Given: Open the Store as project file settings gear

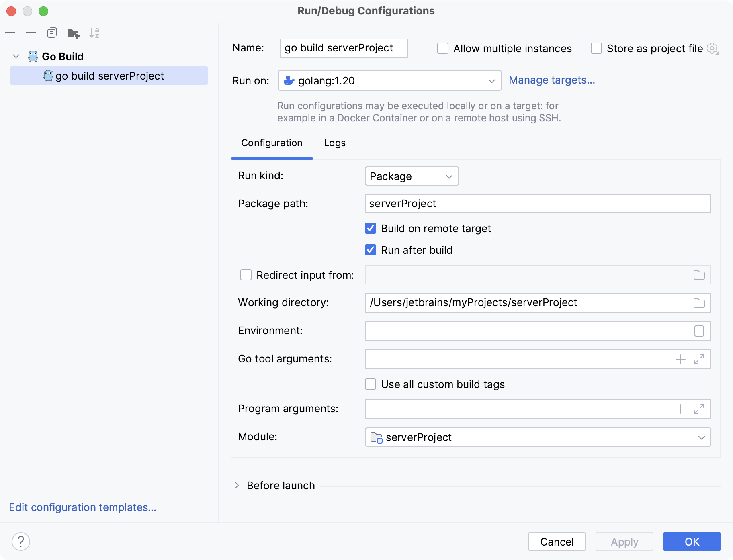Looking at the screenshot, I should pos(713,48).
